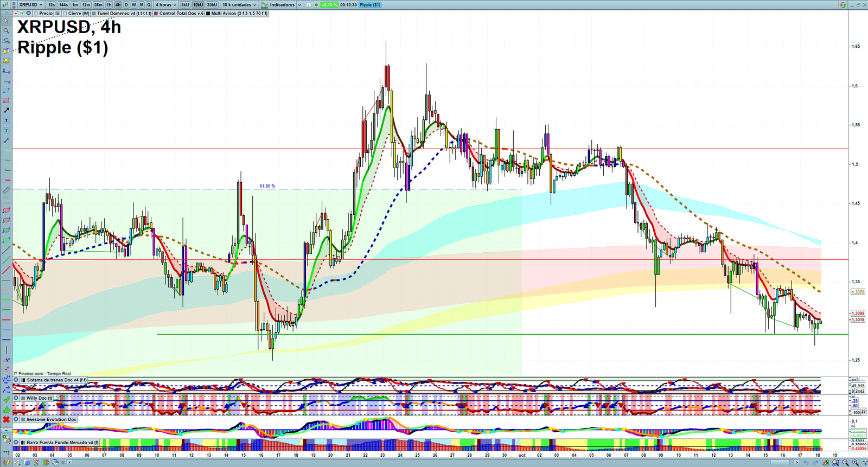Click the Ripple ($1) label button
Image resolution: width=868 pixels, height=467 pixels.
(x=370, y=5)
